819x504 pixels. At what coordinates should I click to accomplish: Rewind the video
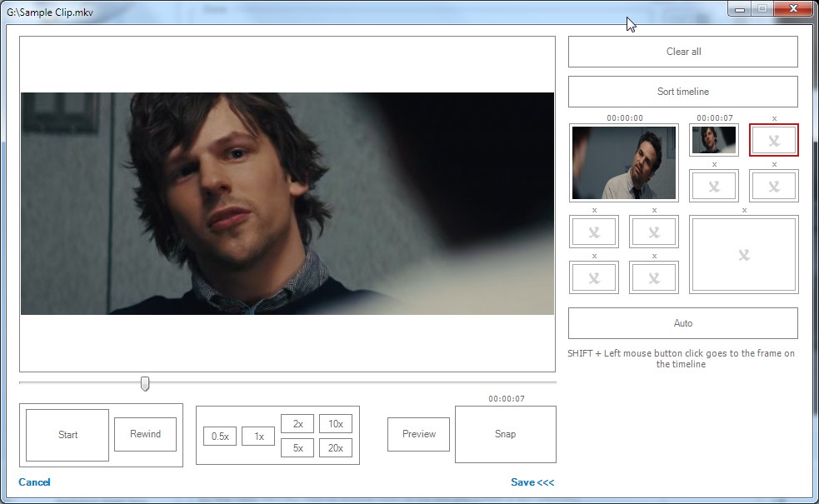145,434
